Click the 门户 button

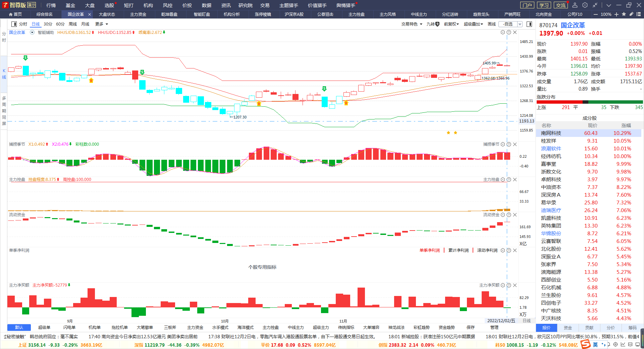(527, 5)
